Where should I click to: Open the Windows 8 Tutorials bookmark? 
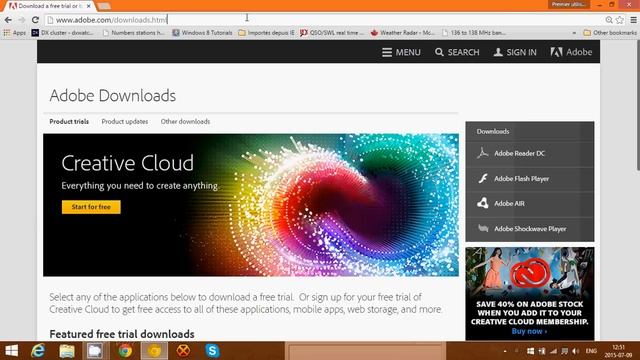[202, 33]
